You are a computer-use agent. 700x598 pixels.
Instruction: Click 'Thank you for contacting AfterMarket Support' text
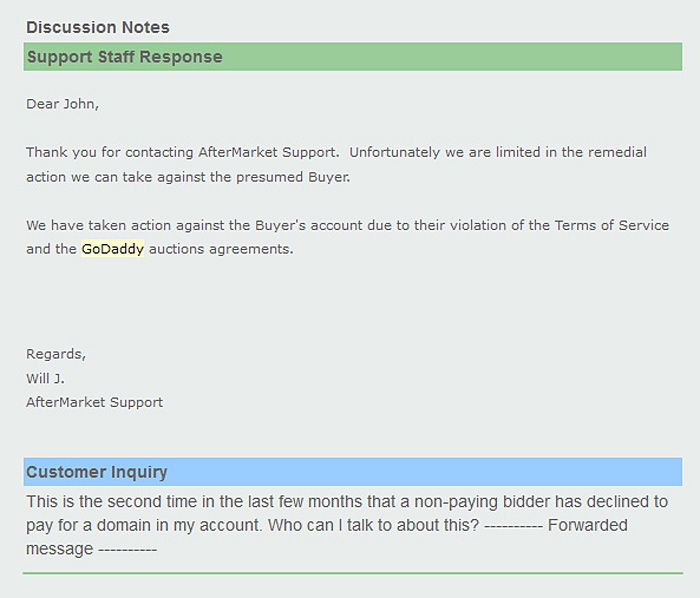[182, 152]
